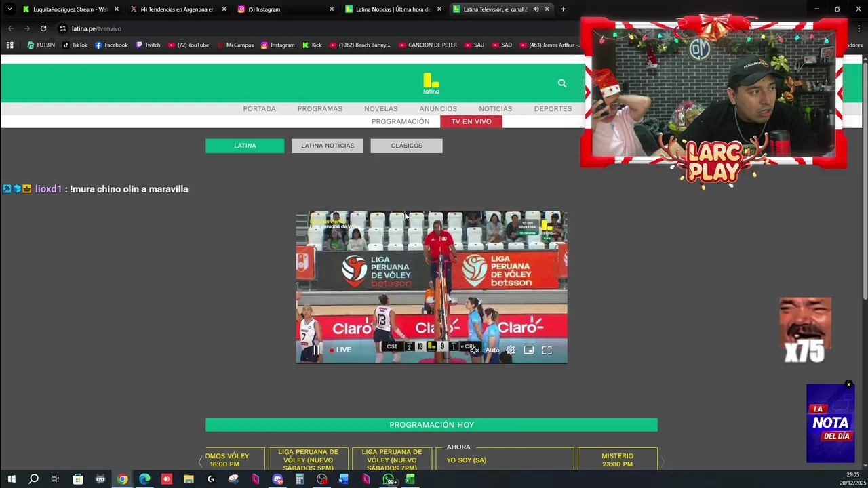
Task: Open Excel taskbar icon
Action: coord(410,479)
